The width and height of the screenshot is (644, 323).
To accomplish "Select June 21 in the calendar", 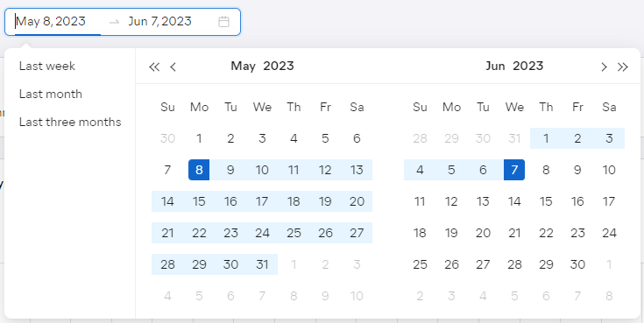I will point(514,233).
